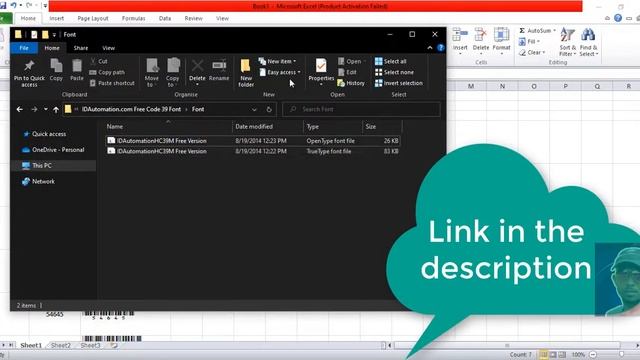
Task: Open Excel Review tab
Action: click(x=193, y=18)
